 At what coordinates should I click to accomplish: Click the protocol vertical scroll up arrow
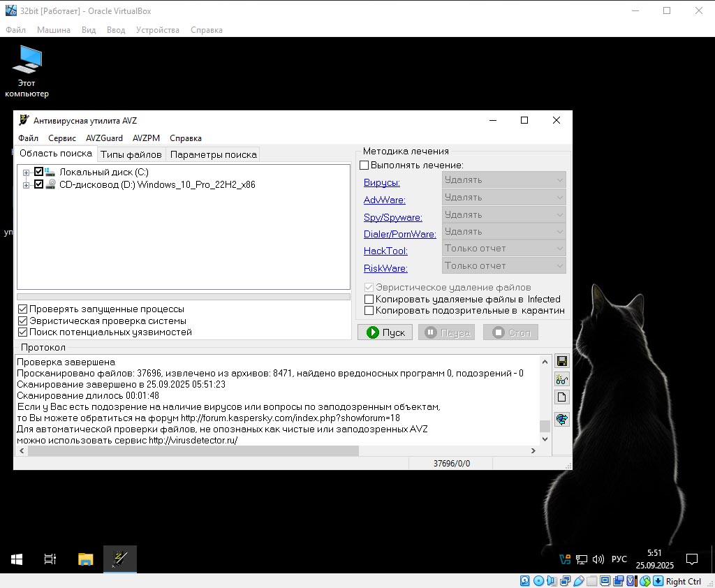click(x=545, y=362)
